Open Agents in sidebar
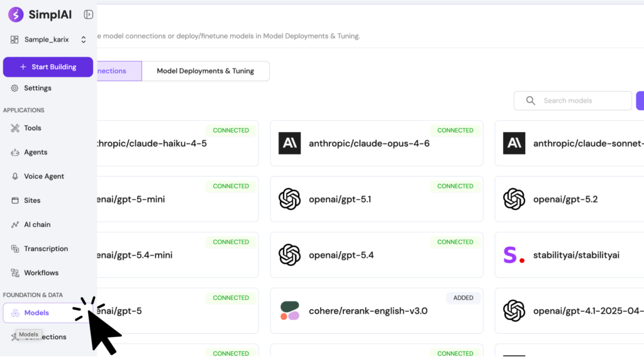This screenshot has width=644, height=362. click(36, 152)
